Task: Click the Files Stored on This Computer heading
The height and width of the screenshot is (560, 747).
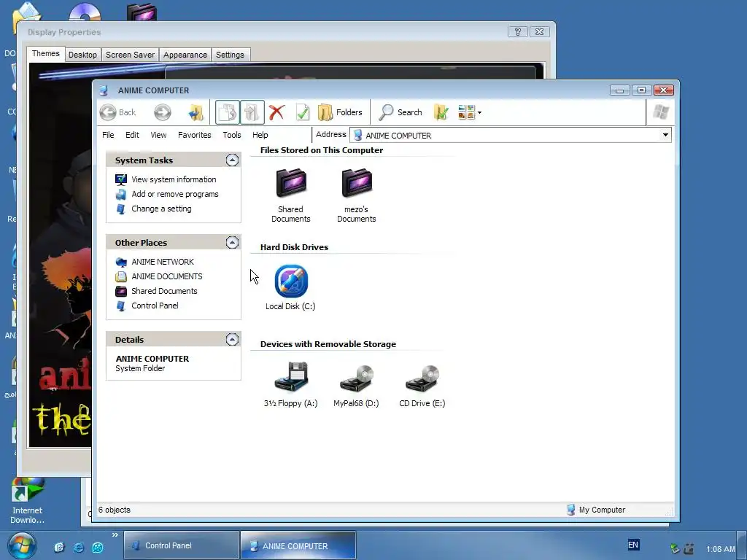Action: (322, 150)
